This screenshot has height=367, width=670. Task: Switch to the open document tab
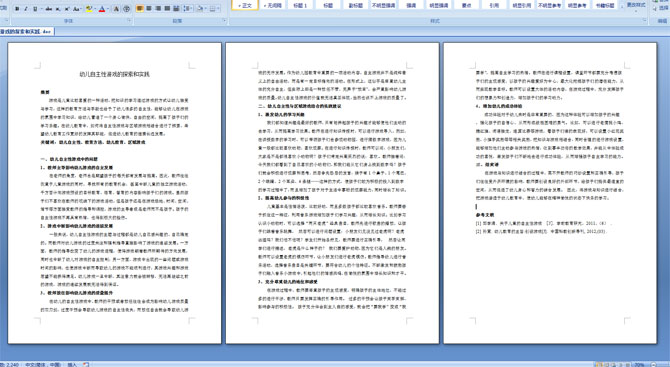26,32
